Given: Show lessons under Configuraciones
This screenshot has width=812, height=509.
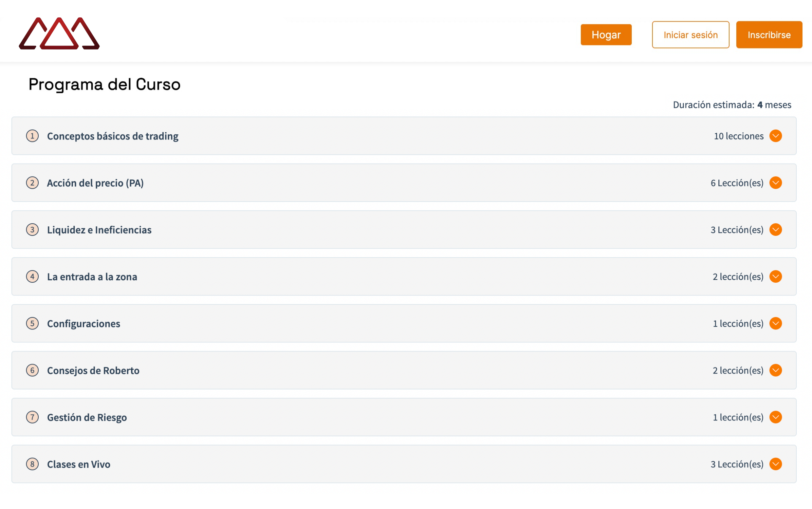Looking at the screenshot, I should [x=775, y=323].
